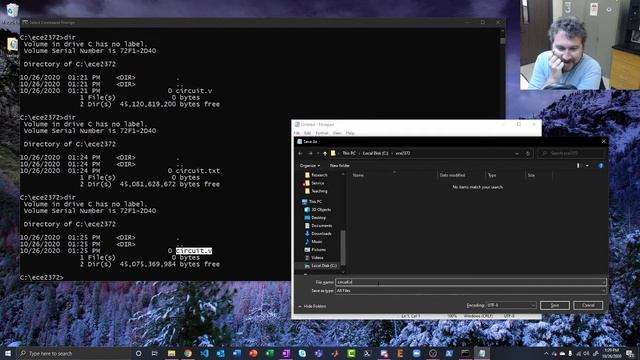
Task: Open Notepad Help menu
Action: coord(350,133)
